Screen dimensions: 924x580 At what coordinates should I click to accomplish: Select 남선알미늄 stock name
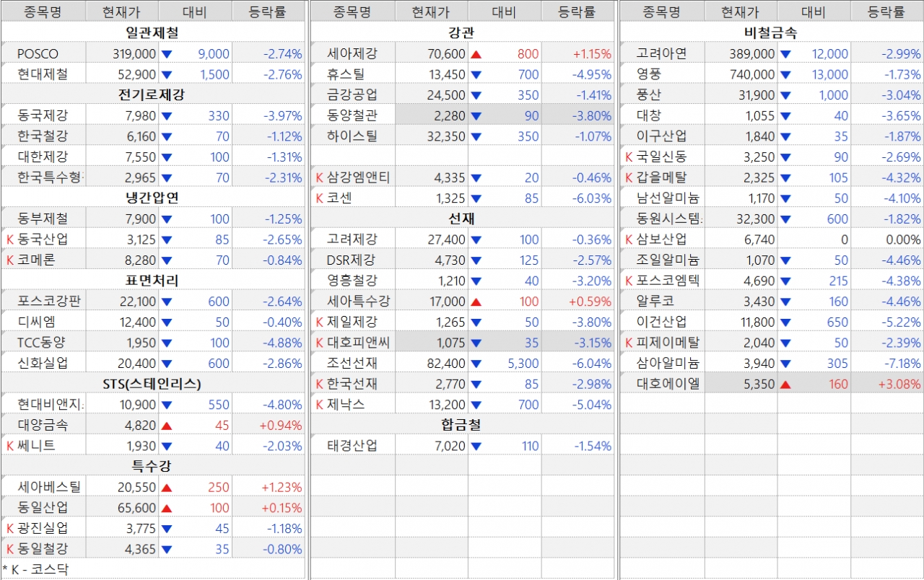(x=668, y=198)
